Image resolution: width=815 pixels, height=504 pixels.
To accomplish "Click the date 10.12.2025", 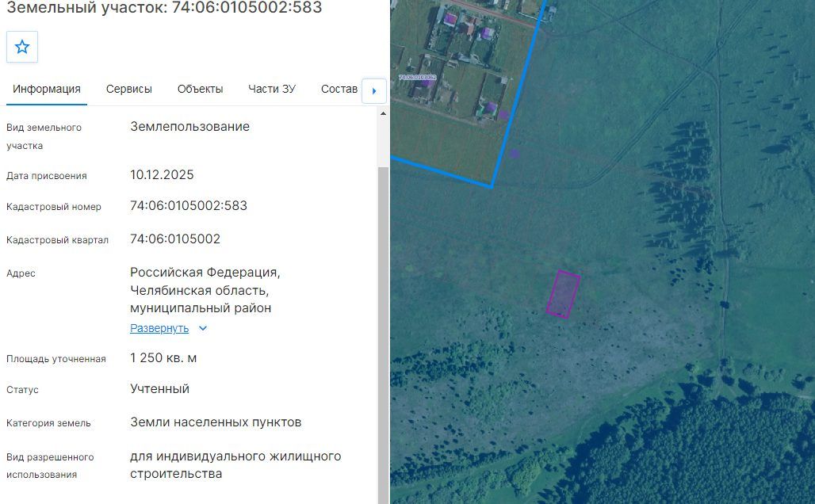I will pyautogui.click(x=162, y=174).
